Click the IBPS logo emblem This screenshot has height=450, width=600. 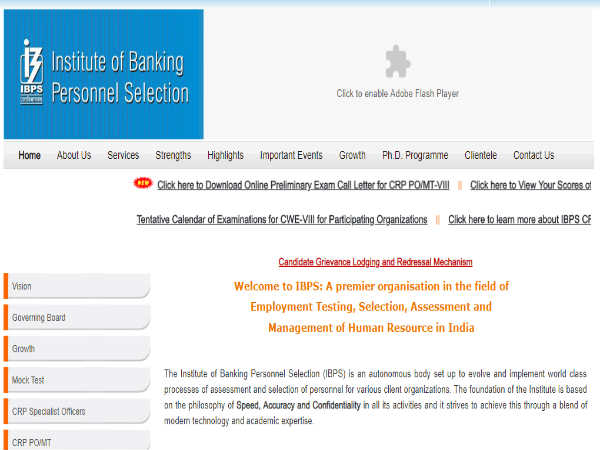coord(31,72)
